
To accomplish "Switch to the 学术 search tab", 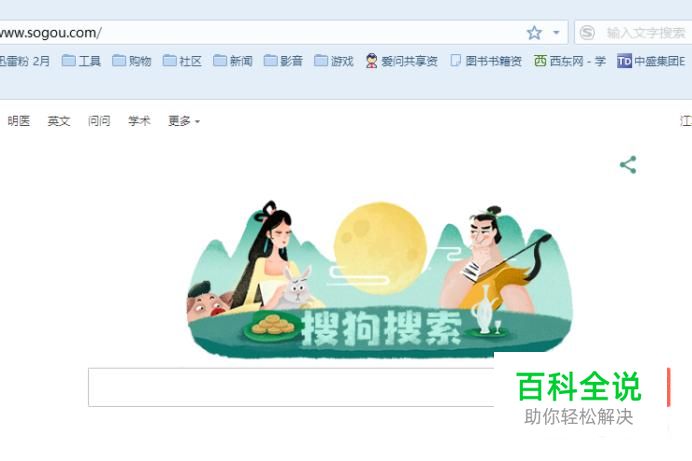I will [139, 121].
